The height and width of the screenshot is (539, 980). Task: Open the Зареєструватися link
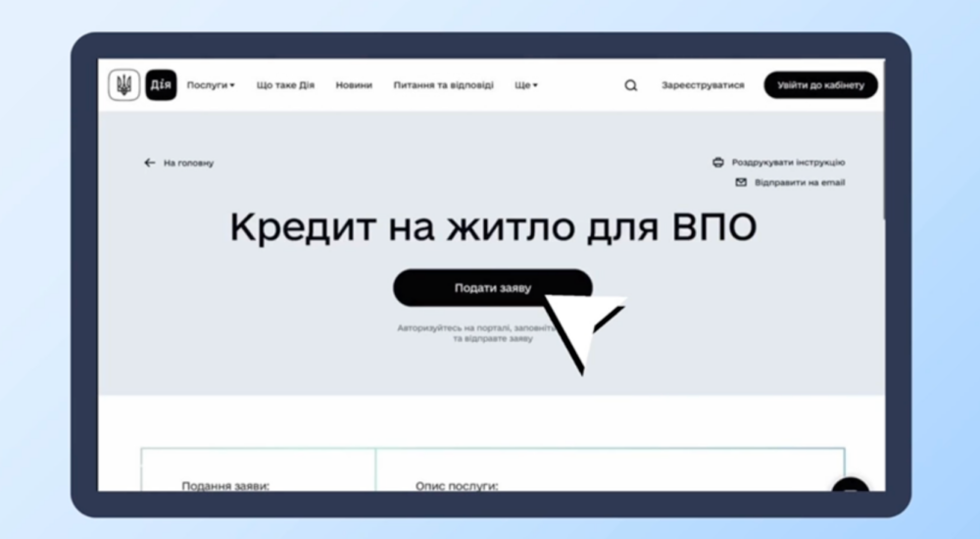click(x=703, y=85)
